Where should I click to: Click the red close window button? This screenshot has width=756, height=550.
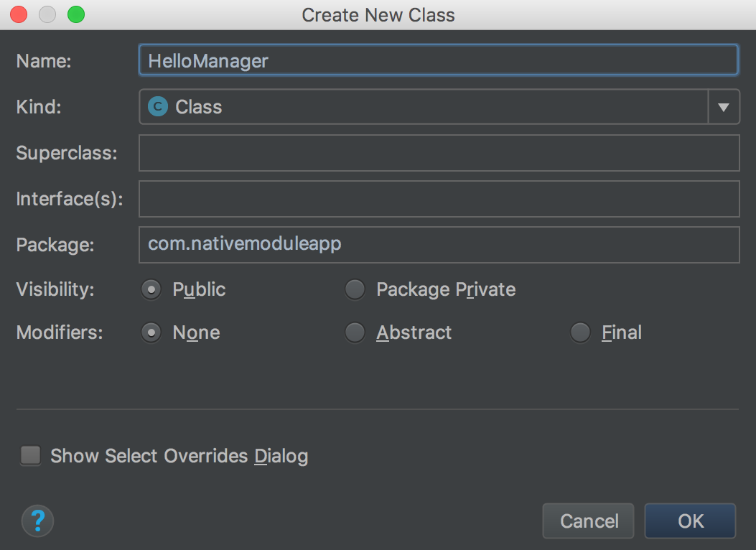click(19, 14)
